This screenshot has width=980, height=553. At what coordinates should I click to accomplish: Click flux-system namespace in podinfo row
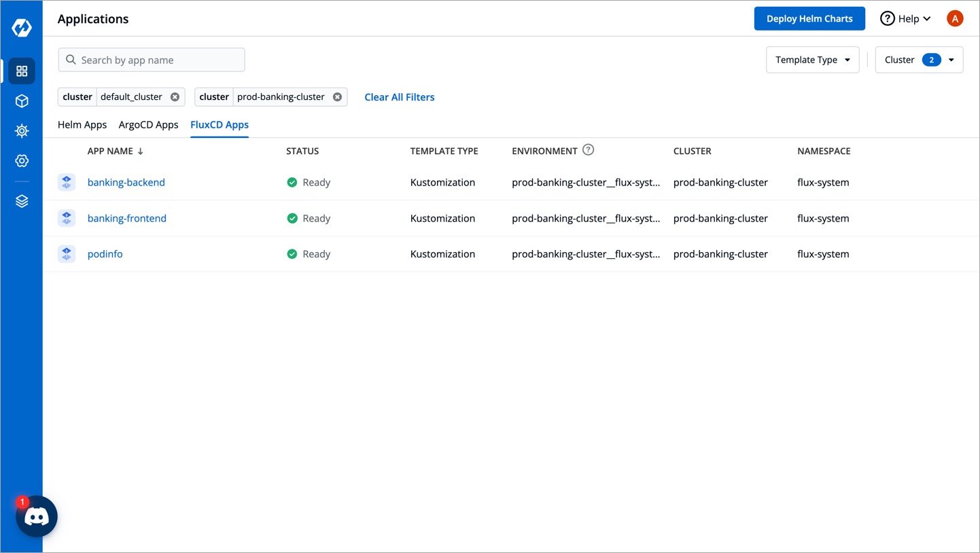point(823,254)
